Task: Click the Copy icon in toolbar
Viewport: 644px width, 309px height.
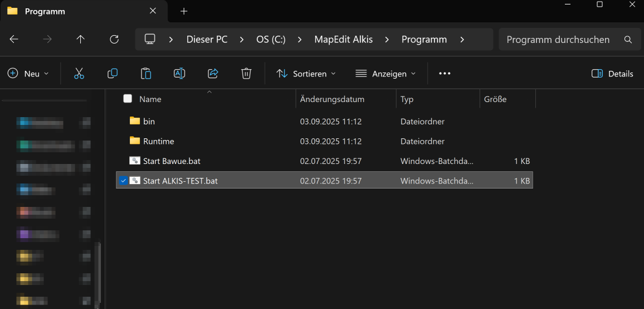Action: tap(113, 74)
